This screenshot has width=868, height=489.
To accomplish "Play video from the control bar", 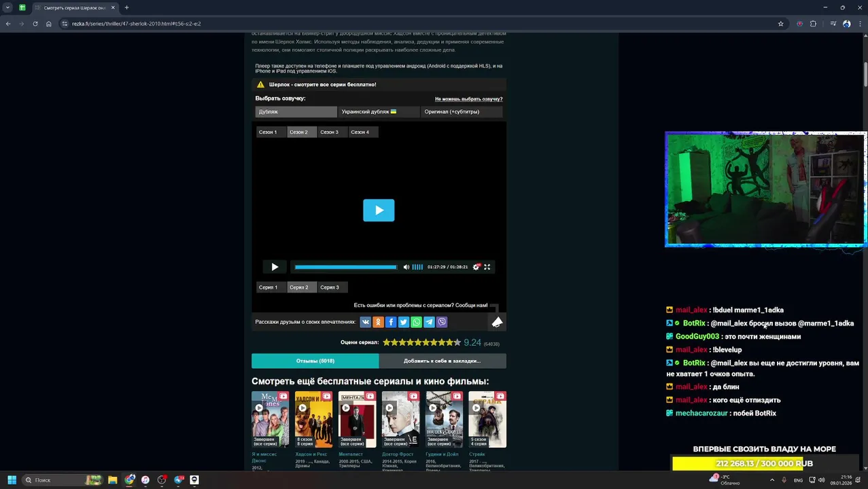I will (x=275, y=267).
